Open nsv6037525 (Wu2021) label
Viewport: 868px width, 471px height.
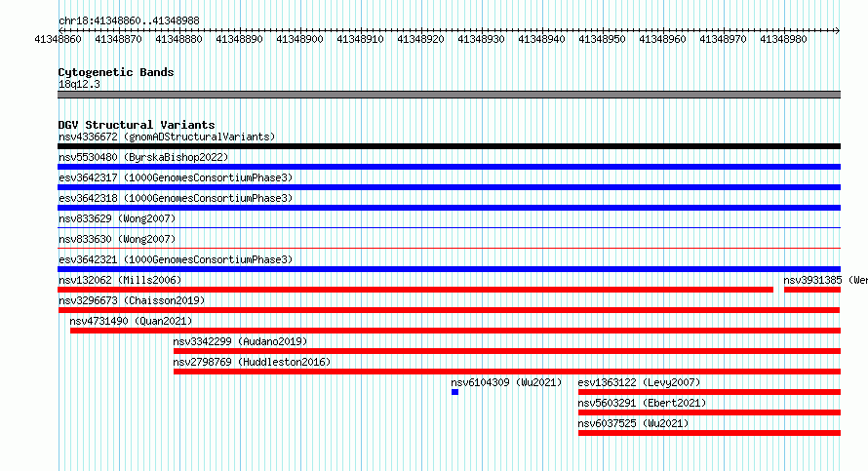633,423
